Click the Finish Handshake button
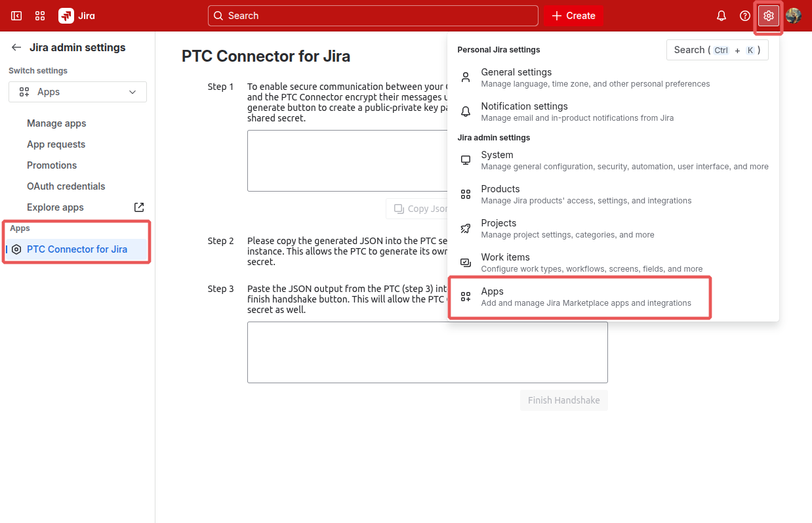 563,400
